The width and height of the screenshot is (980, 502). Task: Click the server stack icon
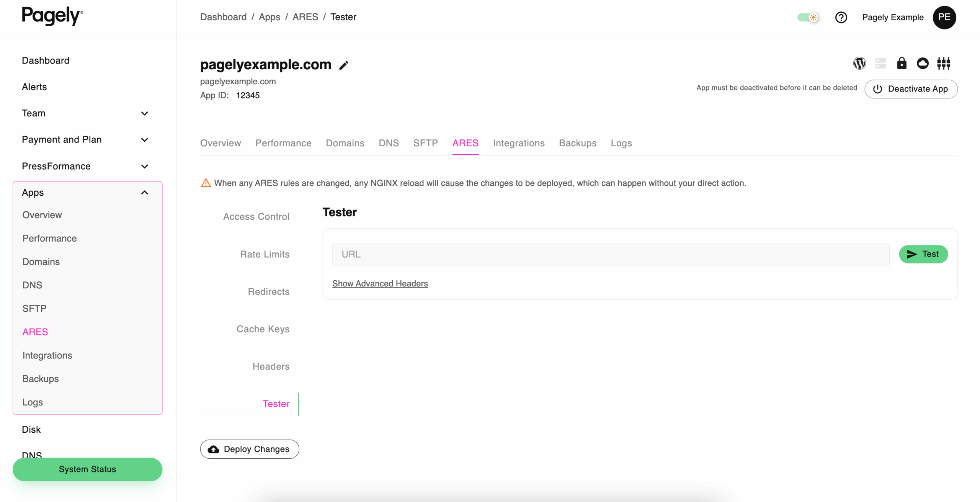[880, 63]
